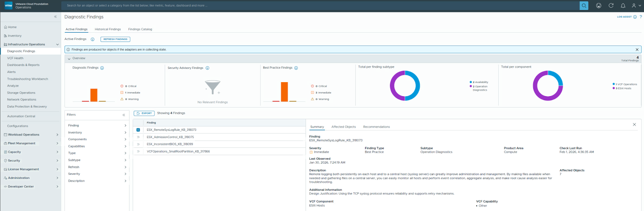Open the Affected Objects tab
Viewport: 644px width, 211px height.
pos(343,127)
